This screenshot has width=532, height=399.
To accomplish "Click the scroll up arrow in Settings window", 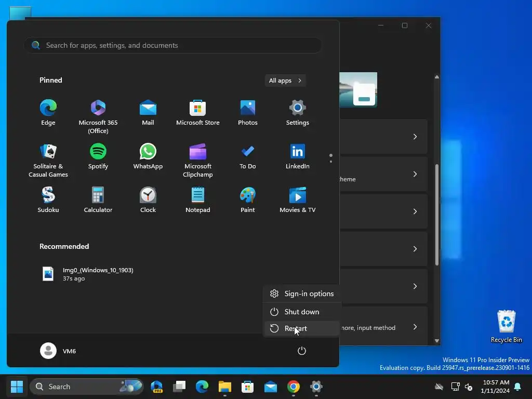I will click(x=436, y=77).
